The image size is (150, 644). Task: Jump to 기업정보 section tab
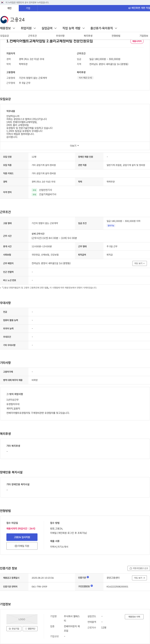144,36
